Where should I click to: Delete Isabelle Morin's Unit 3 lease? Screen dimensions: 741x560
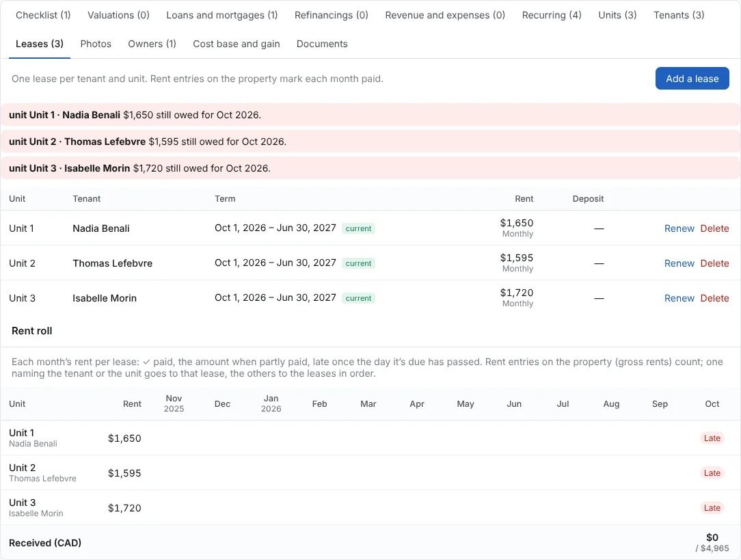coord(714,298)
